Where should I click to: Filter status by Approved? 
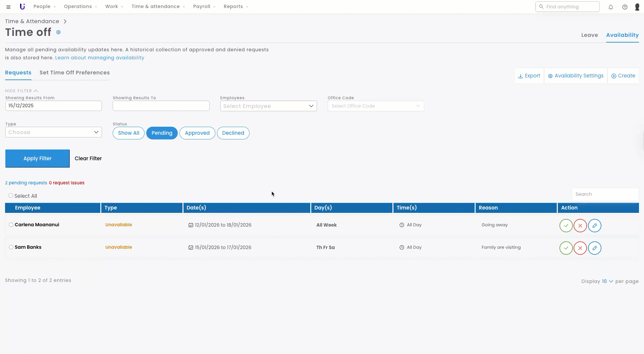click(x=197, y=133)
